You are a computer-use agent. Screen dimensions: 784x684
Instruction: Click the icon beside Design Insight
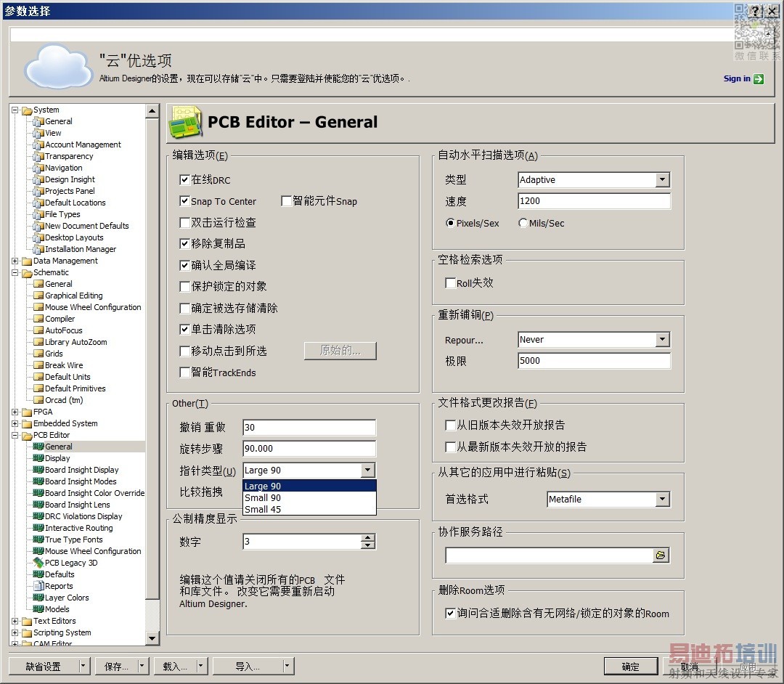pyautogui.click(x=38, y=179)
